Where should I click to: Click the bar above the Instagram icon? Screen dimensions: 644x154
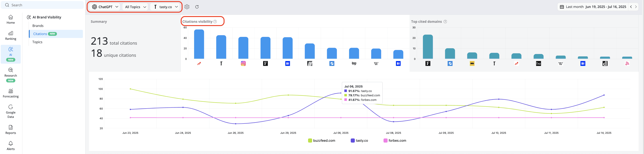[243, 48]
